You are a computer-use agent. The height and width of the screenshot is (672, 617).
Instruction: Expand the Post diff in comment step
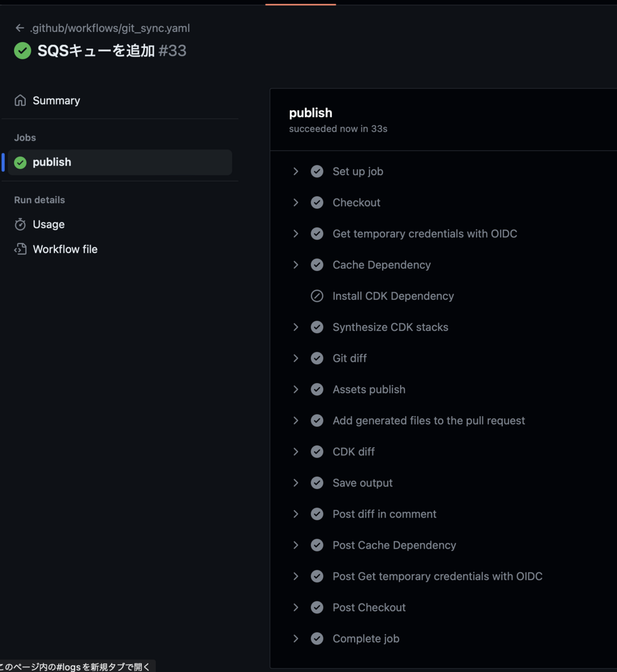tap(296, 514)
